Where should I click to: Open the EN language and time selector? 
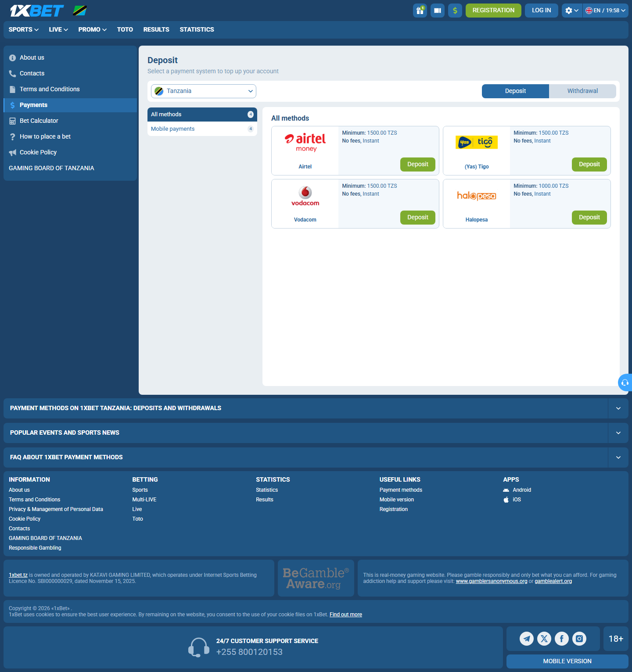606,11
